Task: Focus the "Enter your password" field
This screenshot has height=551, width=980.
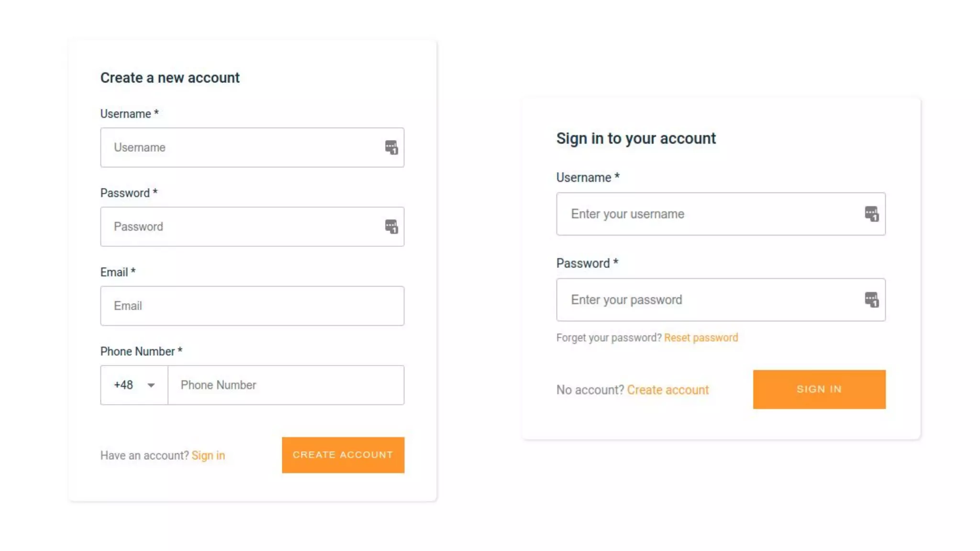Action: 708,300
